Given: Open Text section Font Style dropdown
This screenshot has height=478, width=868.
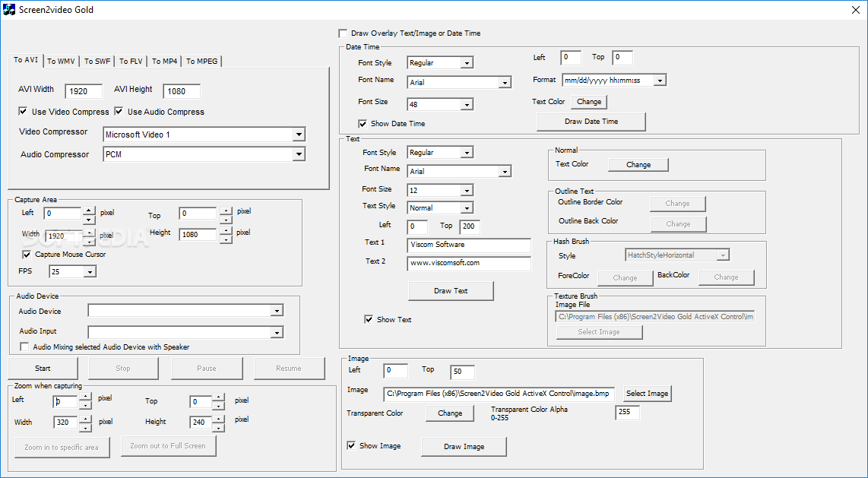Looking at the screenshot, I should [467, 153].
